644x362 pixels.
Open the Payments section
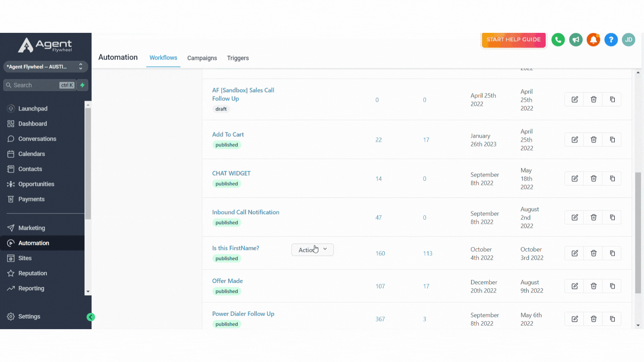(32, 199)
